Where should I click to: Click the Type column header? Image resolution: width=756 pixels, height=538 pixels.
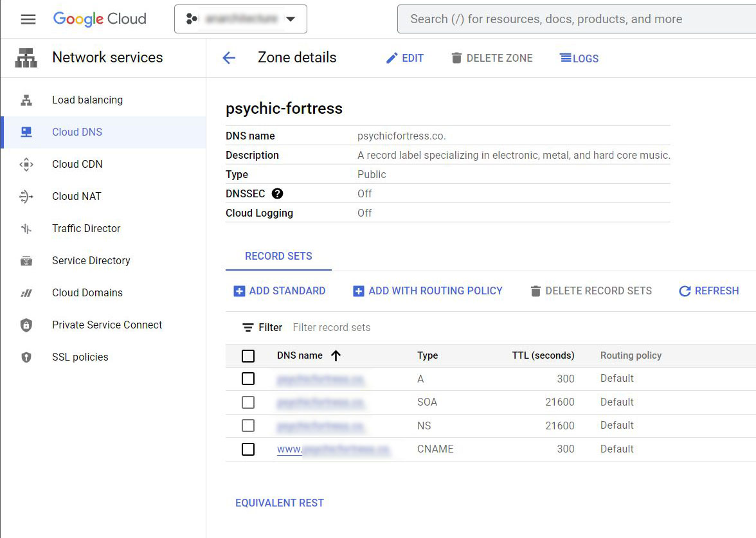click(428, 356)
